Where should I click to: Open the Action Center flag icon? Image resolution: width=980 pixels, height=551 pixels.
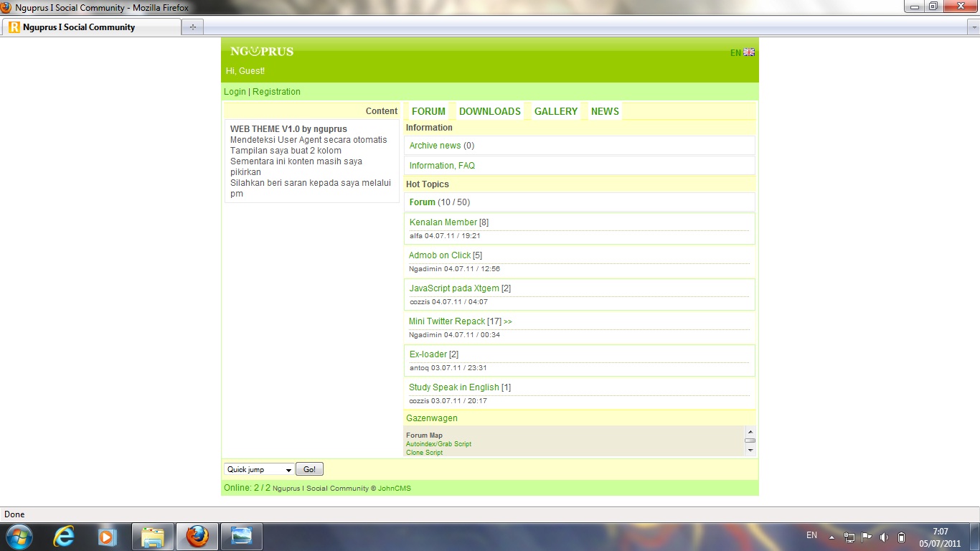867,537
